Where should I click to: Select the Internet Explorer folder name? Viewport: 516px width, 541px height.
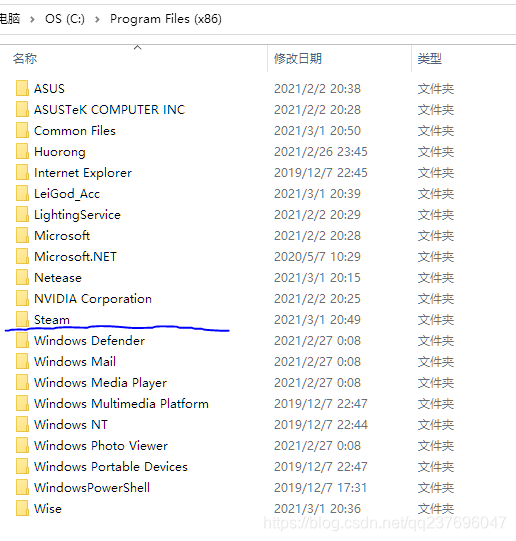coord(83,173)
